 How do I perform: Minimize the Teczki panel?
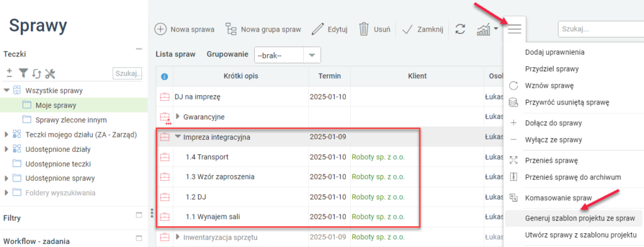click(x=138, y=49)
